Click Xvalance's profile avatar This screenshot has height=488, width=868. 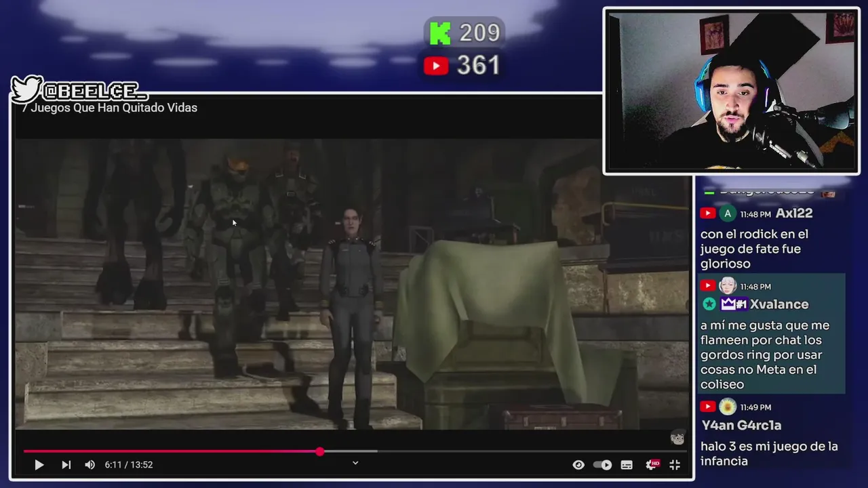[x=728, y=285]
